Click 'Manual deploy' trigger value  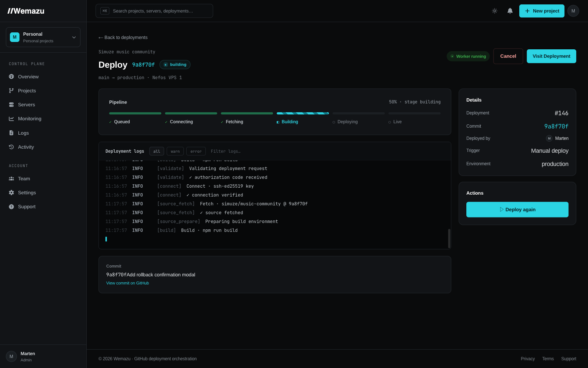pyautogui.click(x=549, y=151)
